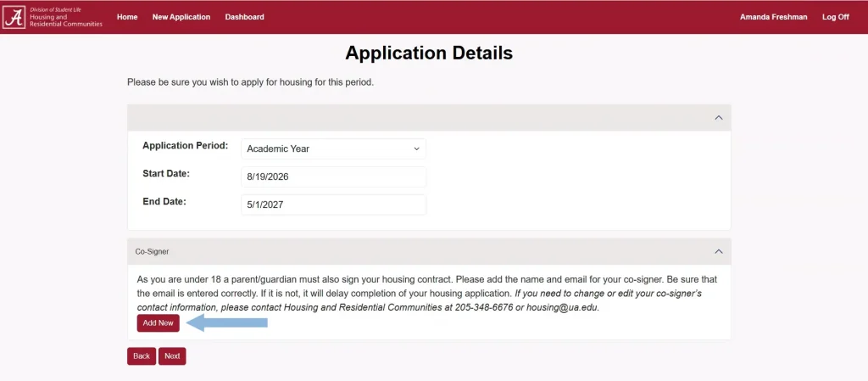Open the Application Period dropdown

pyautogui.click(x=333, y=148)
